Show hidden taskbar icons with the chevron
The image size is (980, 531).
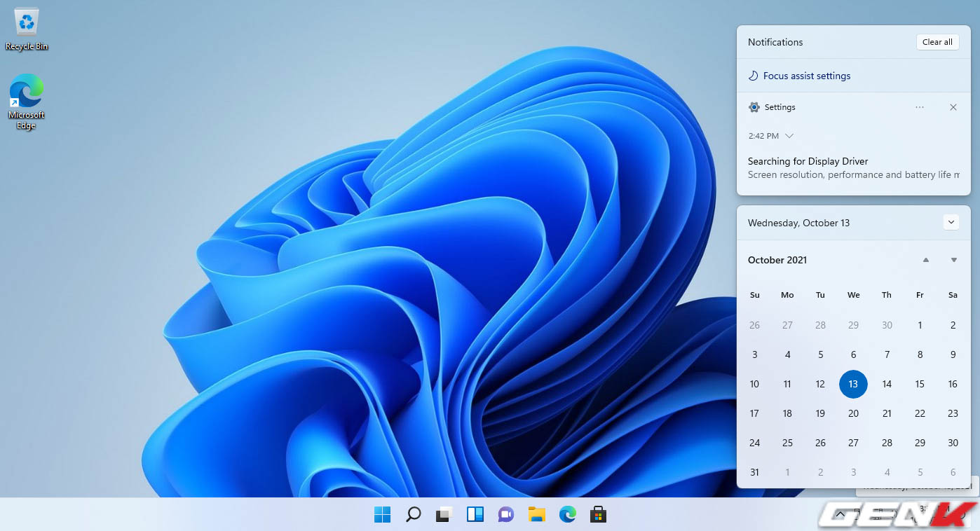tap(839, 513)
